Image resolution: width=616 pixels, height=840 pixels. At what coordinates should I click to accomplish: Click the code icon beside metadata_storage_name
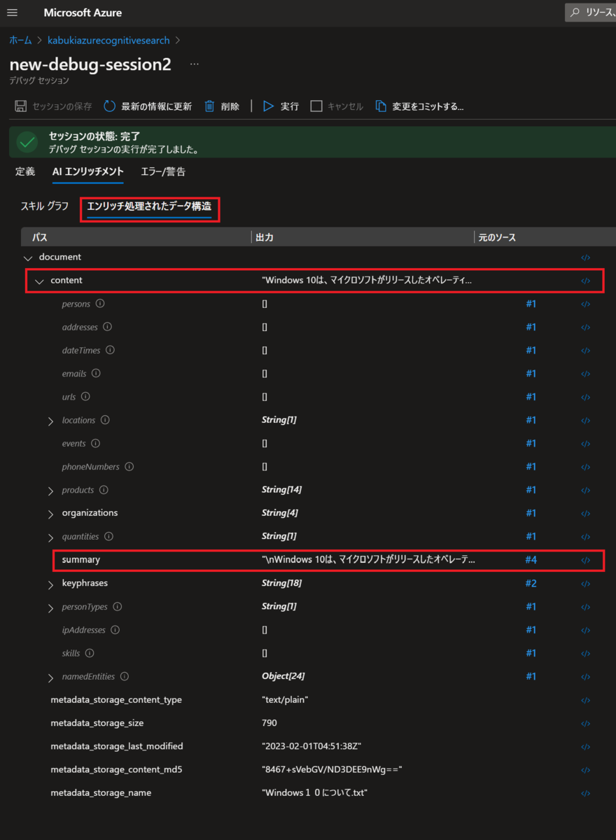[585, 793]
